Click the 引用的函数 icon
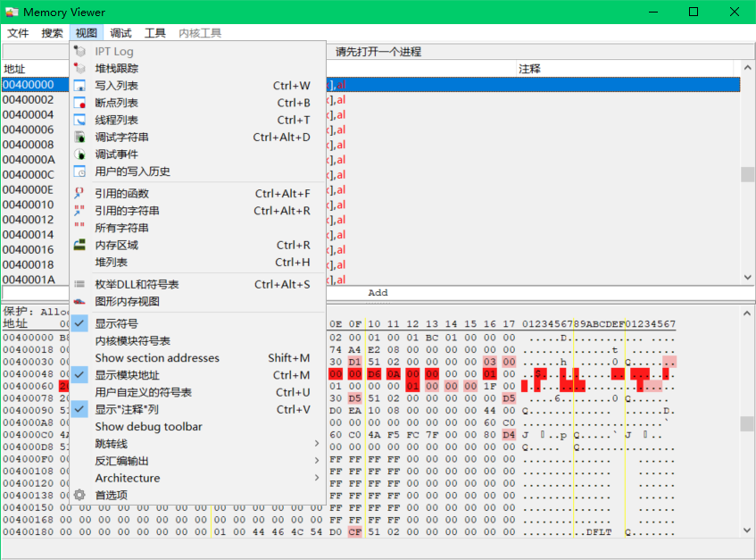The image size is (756, 560). pos(80,194)
